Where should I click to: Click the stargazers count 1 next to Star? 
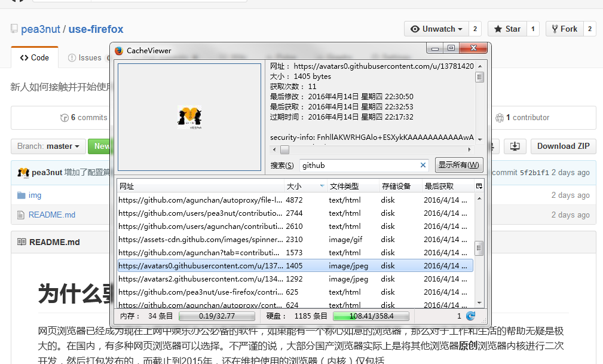(x=532, y=29)
